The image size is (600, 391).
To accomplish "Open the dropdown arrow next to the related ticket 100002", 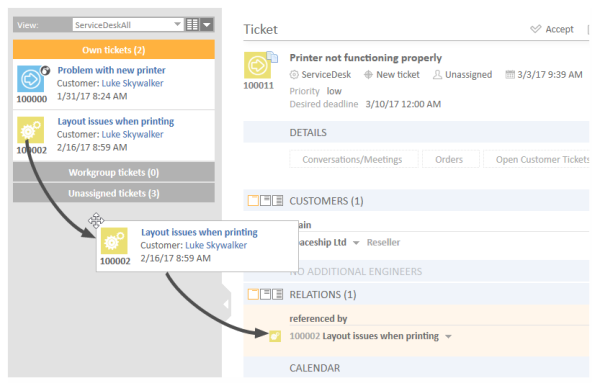I will (448, 337).
